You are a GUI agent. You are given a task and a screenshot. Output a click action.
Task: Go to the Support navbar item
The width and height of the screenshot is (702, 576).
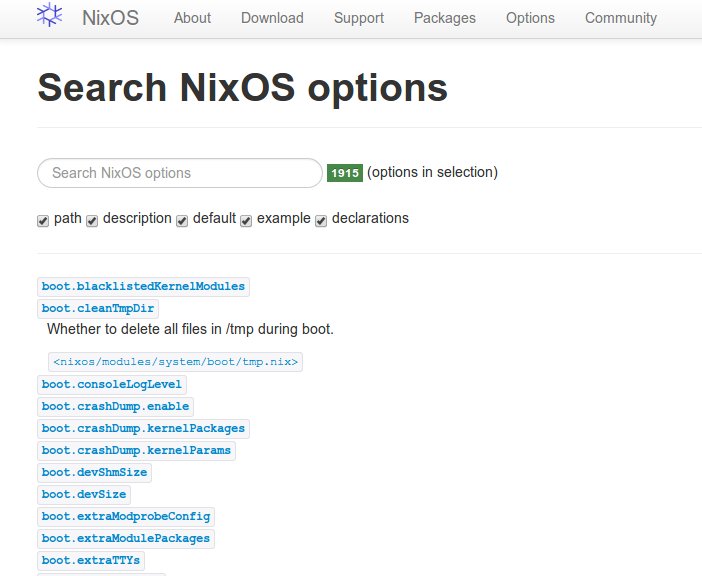[x=358, y=18]
